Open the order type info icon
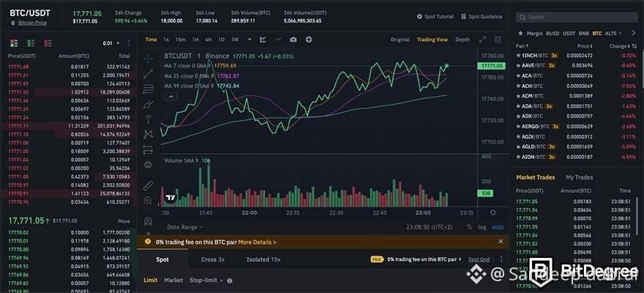Screen dimensions: 644x293 (x=230, y=281)
